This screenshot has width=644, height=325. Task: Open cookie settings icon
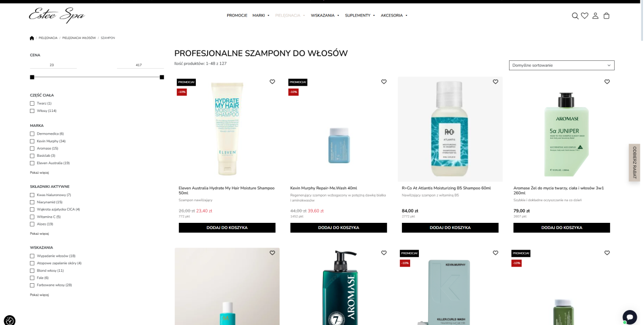(x=10, y=320)
